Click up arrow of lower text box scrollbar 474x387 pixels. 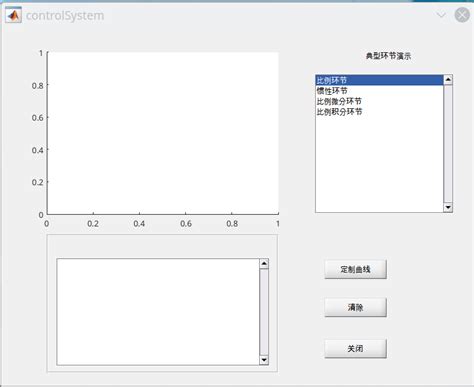click(264, 264)
